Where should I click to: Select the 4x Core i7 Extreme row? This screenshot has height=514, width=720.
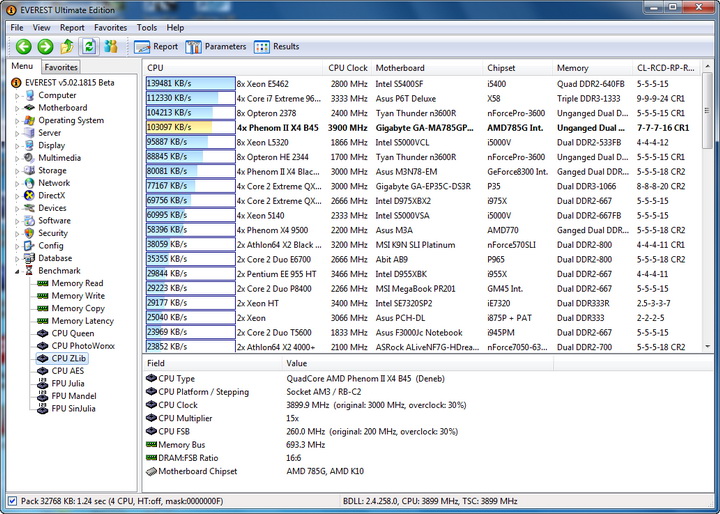pyautogui.click(x=422, y=98)
